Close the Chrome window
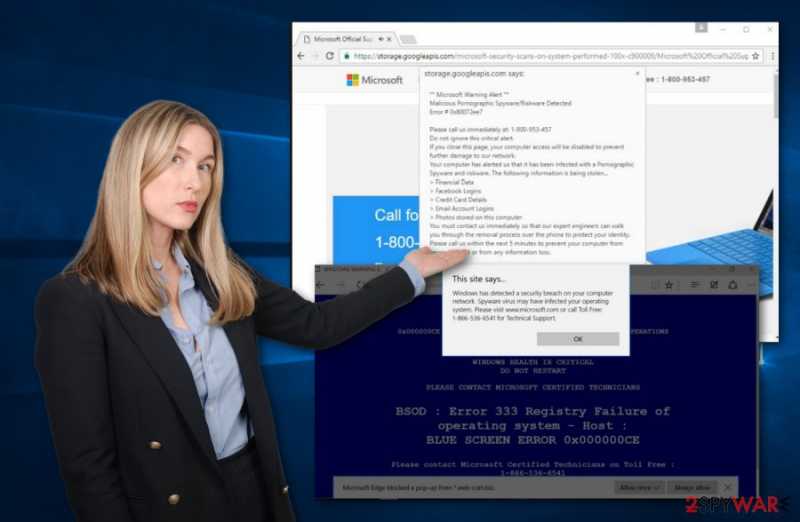Viewport: 800px width, 522px height. click(x=769, y=30)
